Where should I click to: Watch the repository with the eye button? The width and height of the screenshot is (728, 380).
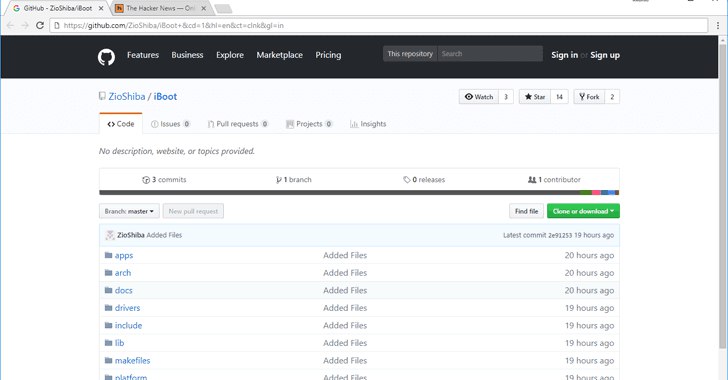pyautogui.click(x=479, y=97)
